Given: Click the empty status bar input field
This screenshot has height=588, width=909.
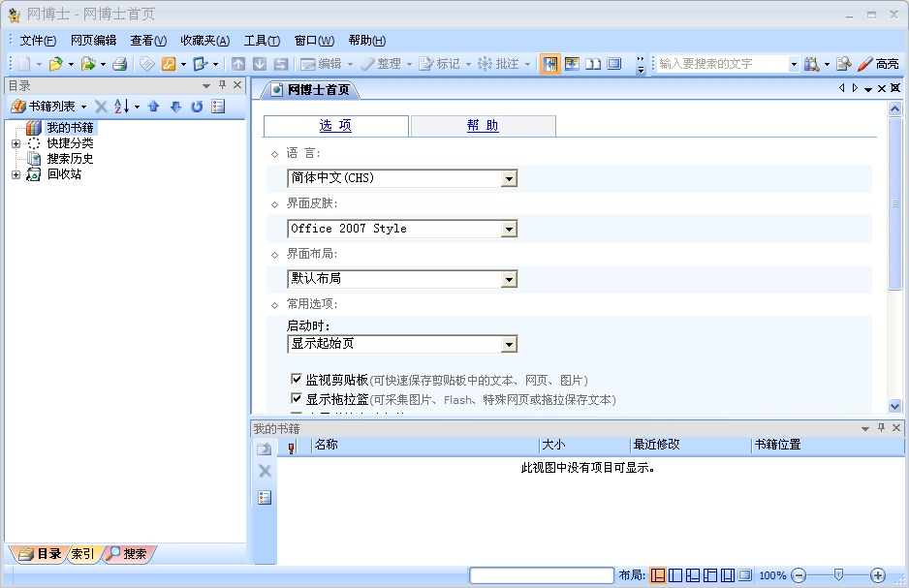Looking at the screenshot, I should point(542,575).
